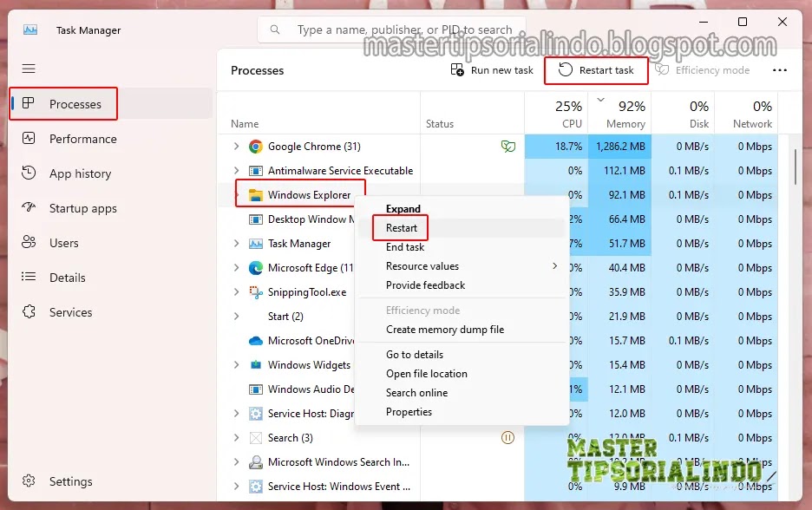Image resolution: width=812 pixels, height=510 pixels.
Task: Click the Google Chrome process icon
Action: point(255,147)
